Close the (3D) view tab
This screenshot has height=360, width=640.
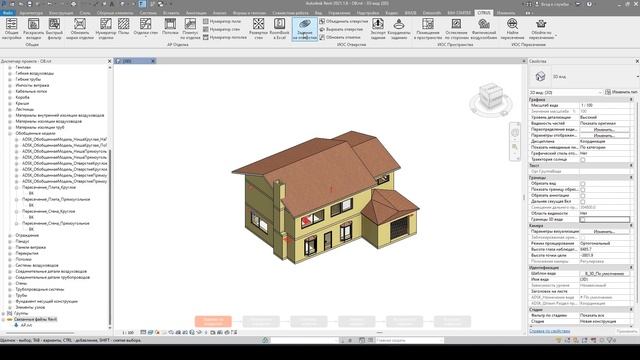click(153, 61)
